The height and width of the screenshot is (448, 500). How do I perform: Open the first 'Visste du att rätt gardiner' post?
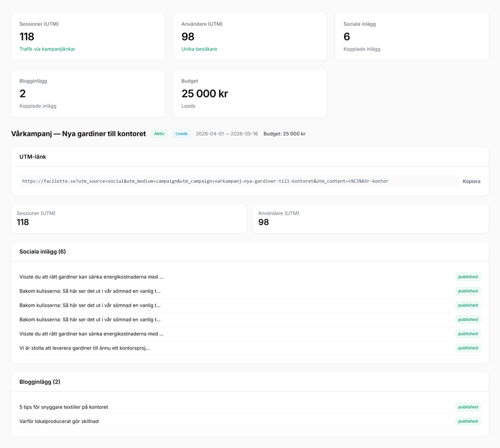(91, 277)
